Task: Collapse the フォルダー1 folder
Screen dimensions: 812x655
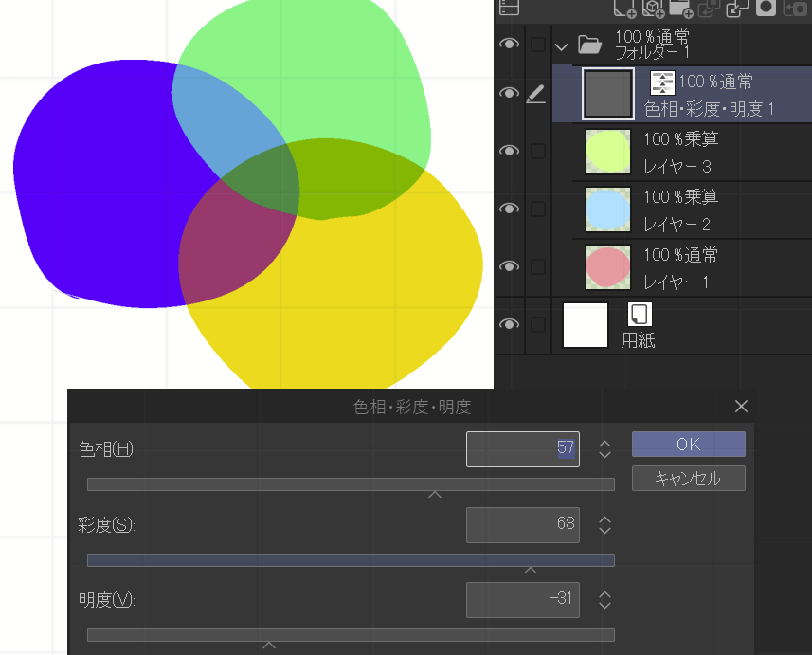Action: click(561, 45)
